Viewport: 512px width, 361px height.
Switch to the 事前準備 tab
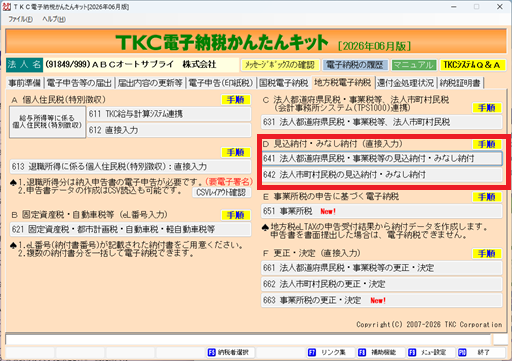(24, 83)
